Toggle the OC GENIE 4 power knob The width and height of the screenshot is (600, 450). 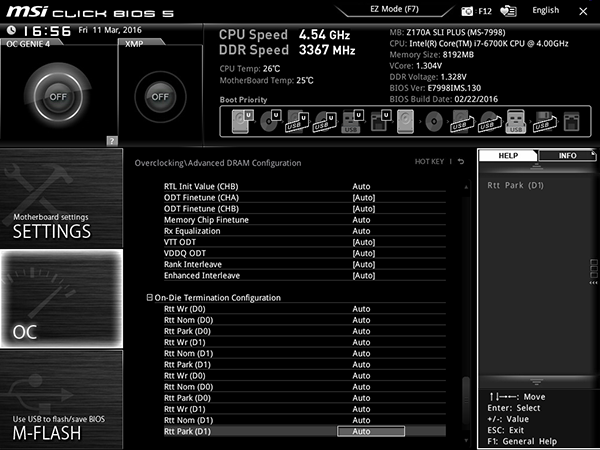tap(58, 97)
